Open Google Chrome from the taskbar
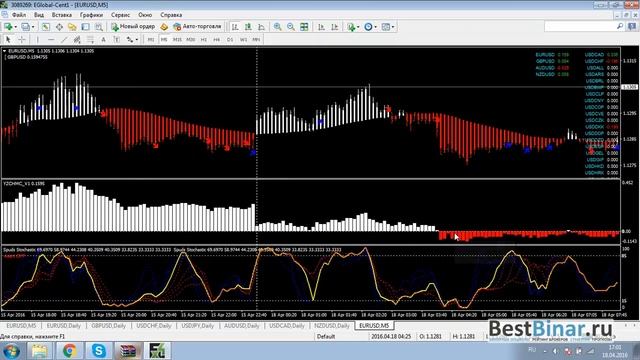This screenshot has width=640, height=360. (69, 351)
